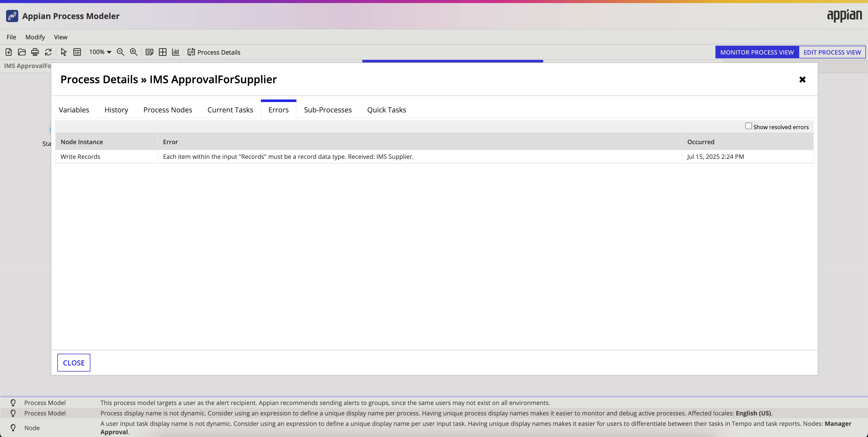Click the MONITOR PROCESS VIEW button
The width and height of the screenshot is (868, 437).
pyautogui.click(x=757, y=52)
